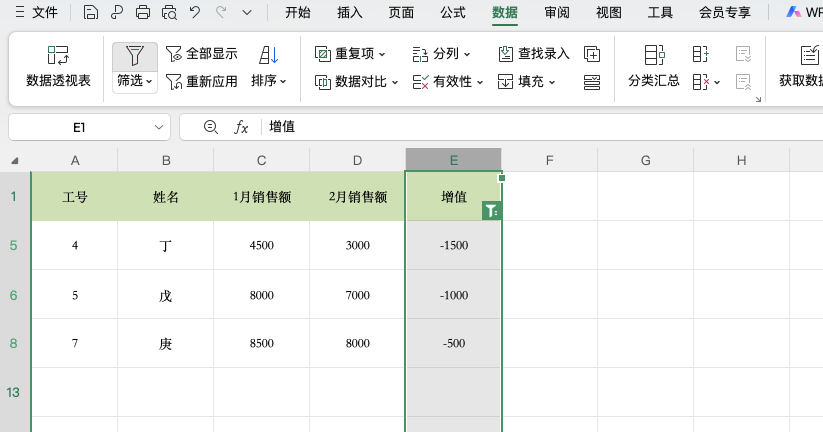Select column A header
The height and width of the screenshot is (432, 823).
tap(75, 160)
